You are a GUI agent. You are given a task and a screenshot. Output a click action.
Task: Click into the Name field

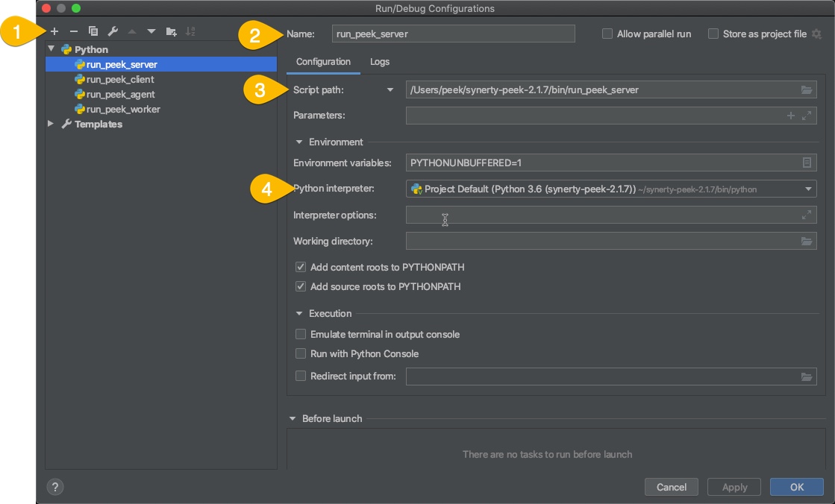pos(453,34)
